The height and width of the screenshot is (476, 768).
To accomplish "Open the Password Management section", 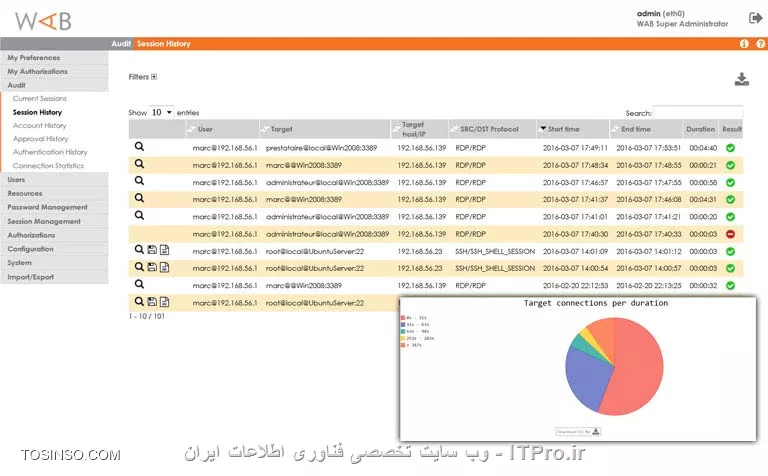I will click(47, 207).
